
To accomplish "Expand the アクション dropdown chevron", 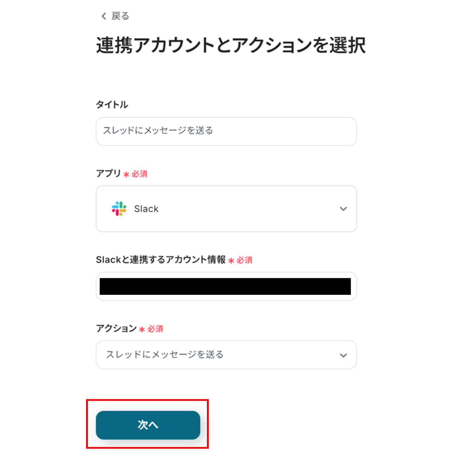I will pyautogui.click(x=343, y=355).
